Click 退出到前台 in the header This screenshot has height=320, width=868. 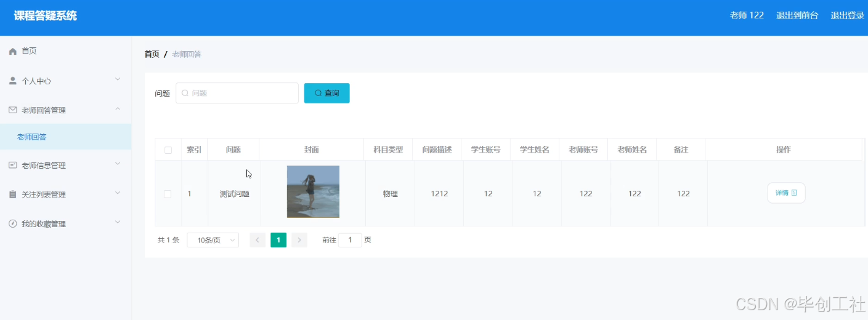click(797, 15)
